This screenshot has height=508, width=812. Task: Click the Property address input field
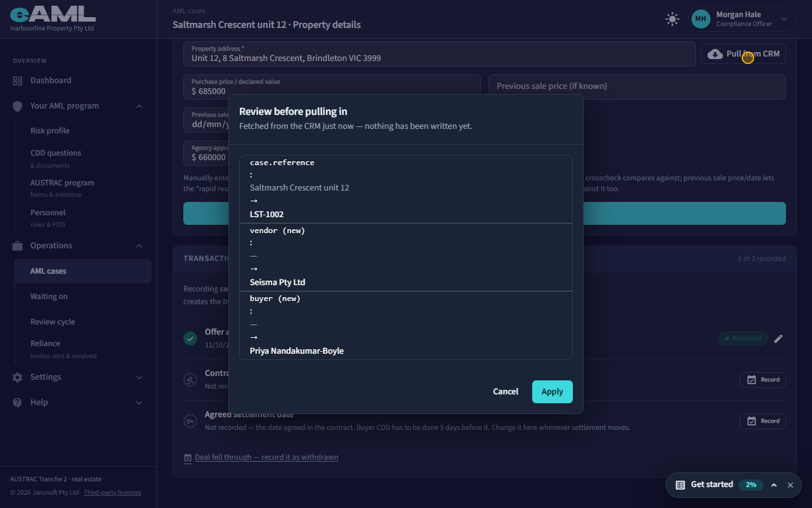(439, 54)
